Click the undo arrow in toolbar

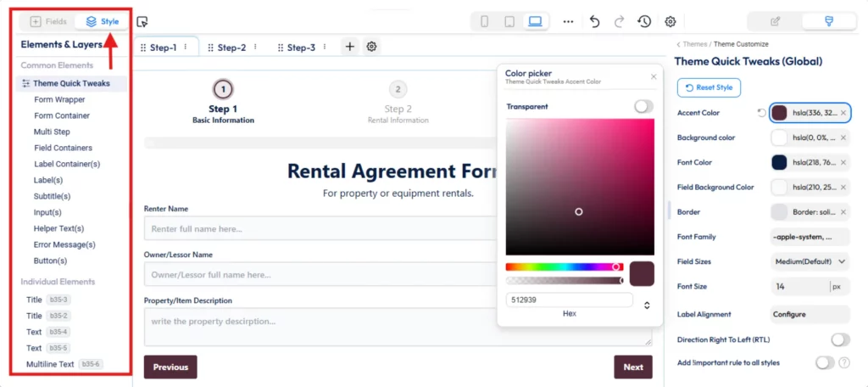pyautogui.click(x=594, y=22)
